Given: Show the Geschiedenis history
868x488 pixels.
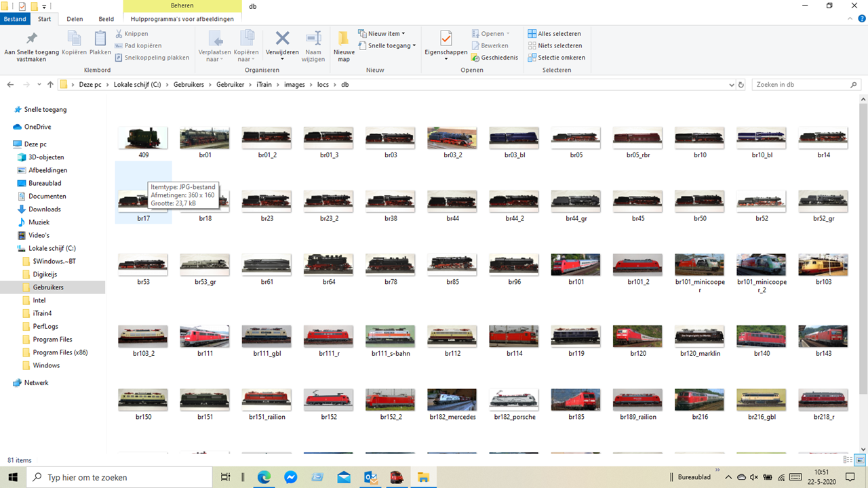Looking at the screenshot, I should point(494,58).
